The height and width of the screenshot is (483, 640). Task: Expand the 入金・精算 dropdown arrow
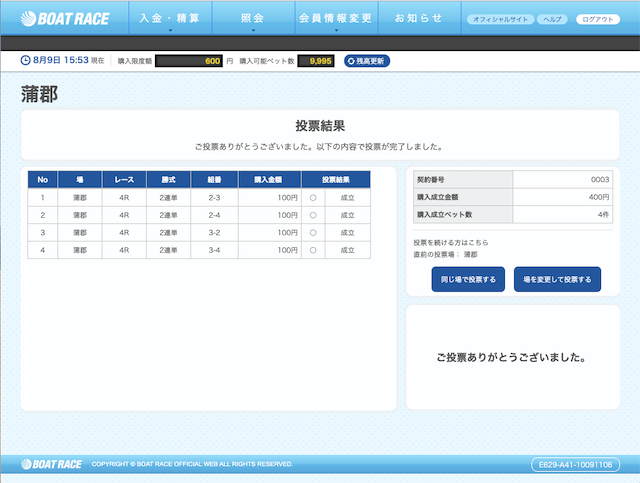tap(170, 30)
